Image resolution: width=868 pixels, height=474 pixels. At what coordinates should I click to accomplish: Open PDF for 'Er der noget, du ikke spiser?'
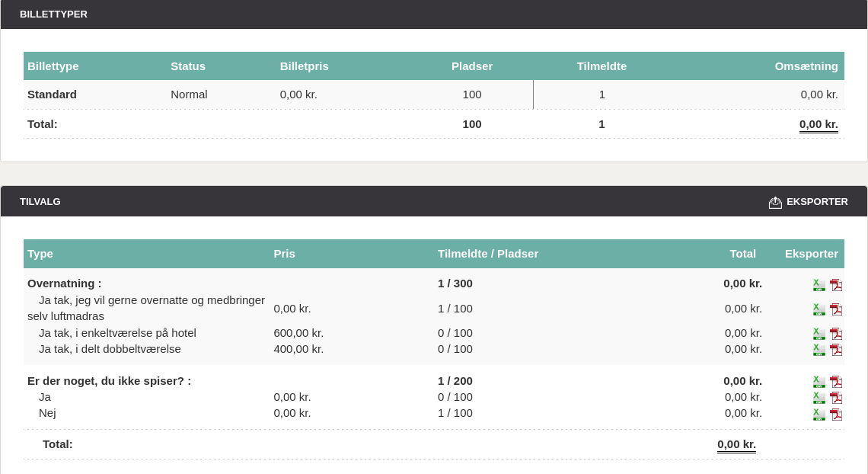pos(836,382)
